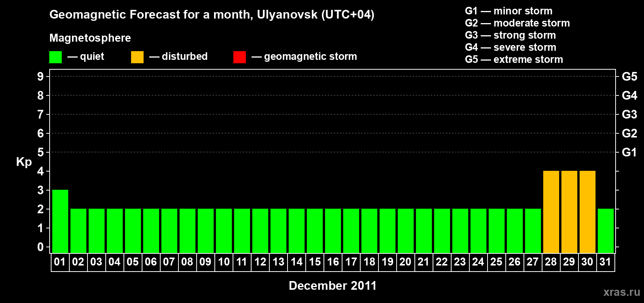Click the green bar for day 31
This screenshot has width=644, height=303.
606,231
